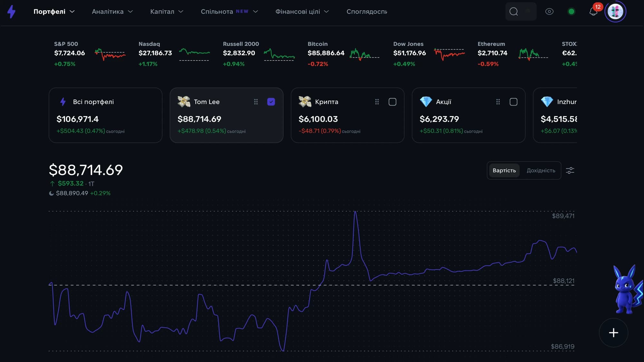Viewport: 644px width, 362px height.
Task: Click the money emoji on Крипта card
Action: point(305,102)
